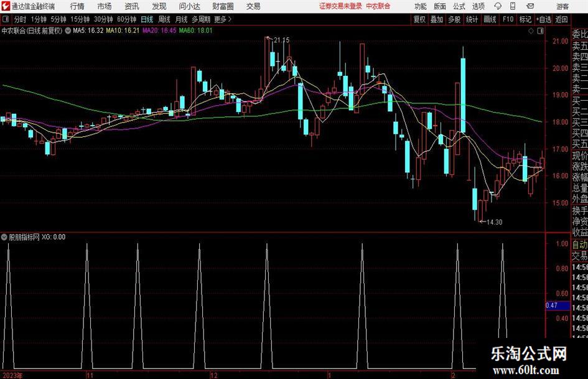Open the 问小达 menu
Screen dimensions: 588x379
[x=189, y=6]
